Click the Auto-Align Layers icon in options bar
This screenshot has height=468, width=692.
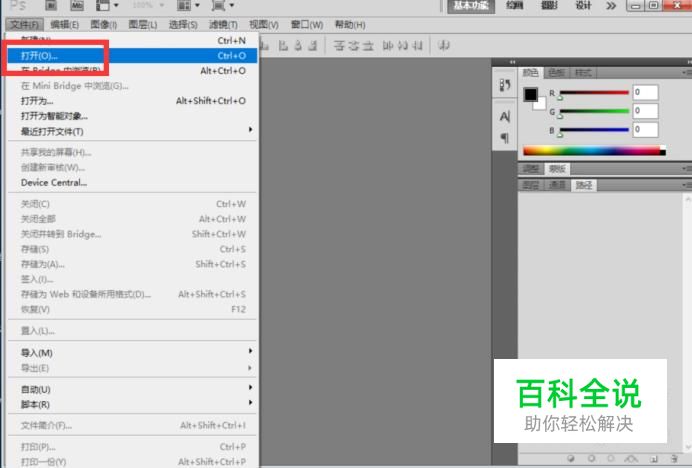coord(444,45)
